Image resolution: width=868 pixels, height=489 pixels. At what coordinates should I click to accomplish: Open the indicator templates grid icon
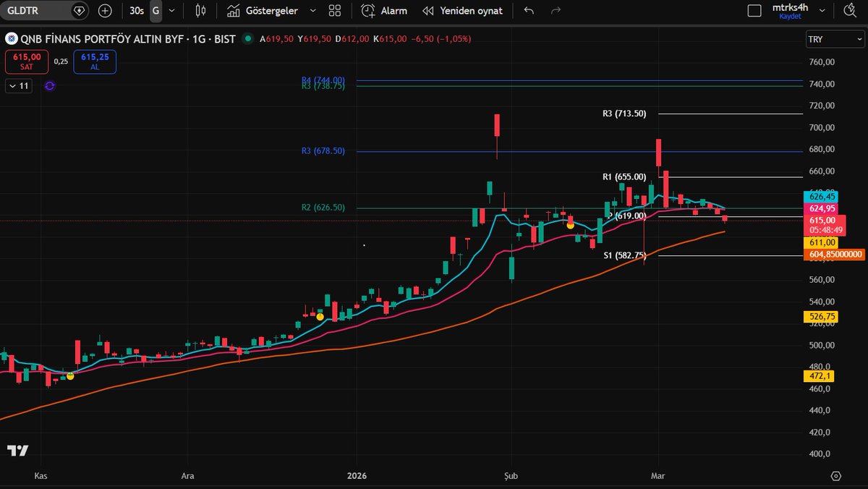334,11
